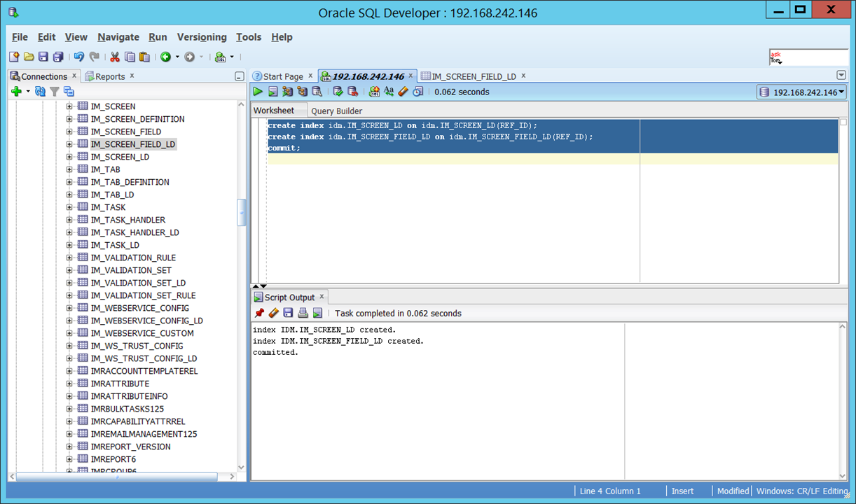Click the Redo arrow icon
The height and width of the screenshot is (504, 856).
(x=95, y=57)
